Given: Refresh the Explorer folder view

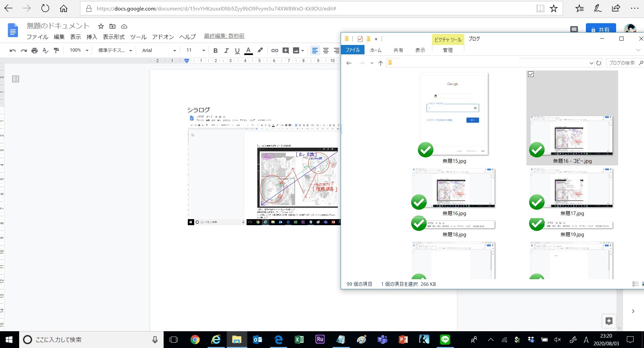Looking at the screenshot, I should click(599, 63).
